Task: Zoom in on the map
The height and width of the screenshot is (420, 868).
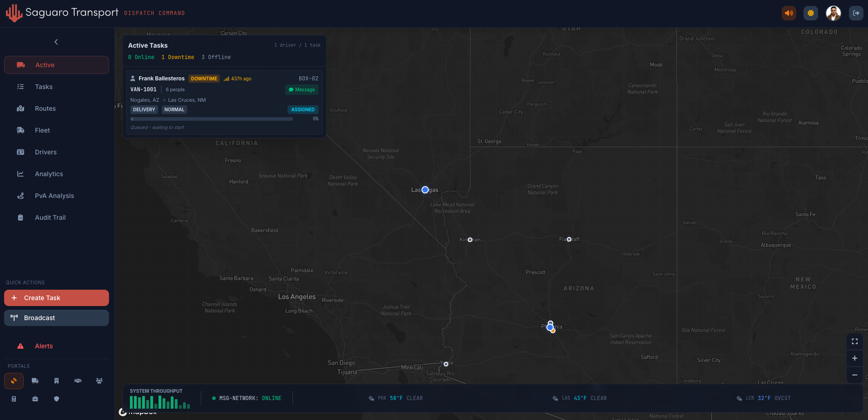Action: (x=855, y=358)
